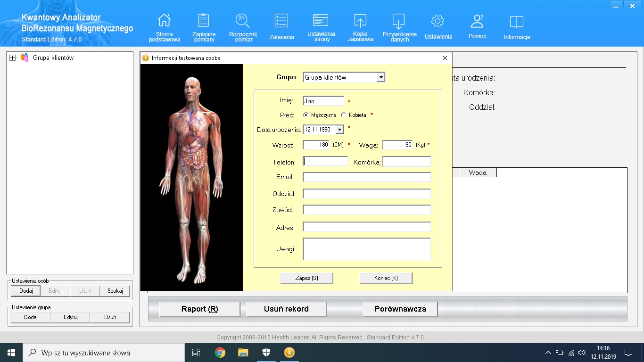Screen dimensions: 644x362
Task: Expand Grupa klientów tree node
Action: coord(13,58)
